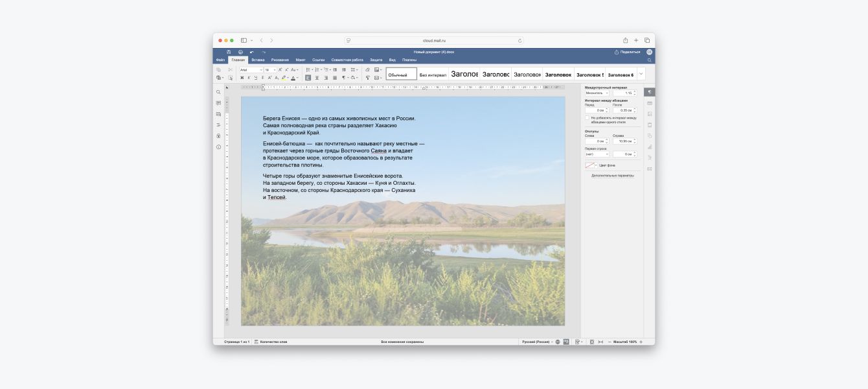Click the Save icon in the title bar
The height and width of the screenshot is (389, 868).
point(229,52)
